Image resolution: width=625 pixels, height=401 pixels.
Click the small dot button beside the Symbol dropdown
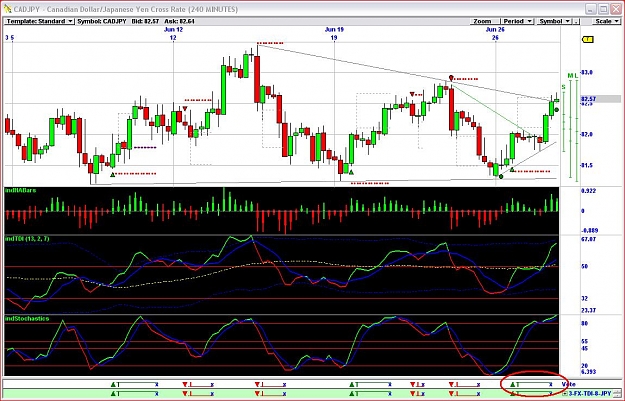coord(576,22)
